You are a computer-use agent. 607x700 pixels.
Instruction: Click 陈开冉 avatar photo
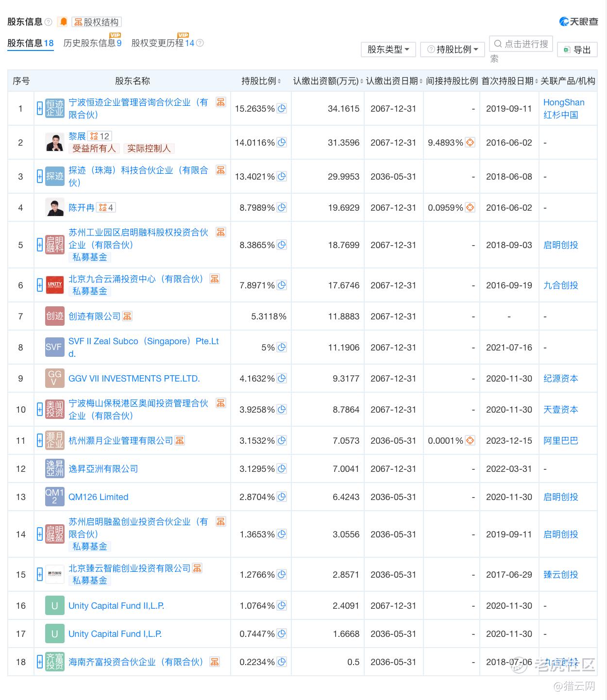click(x=54, y=208)
